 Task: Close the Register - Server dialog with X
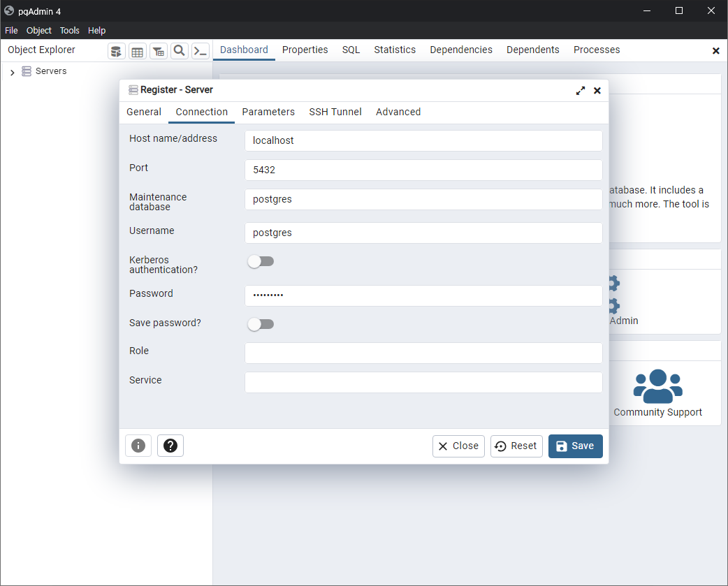[597, 91]
